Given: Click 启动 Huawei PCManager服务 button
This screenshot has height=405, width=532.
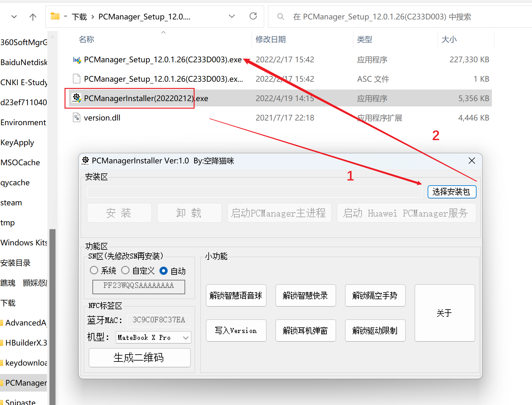Looking at the screenshot, I should coord(406,213).
